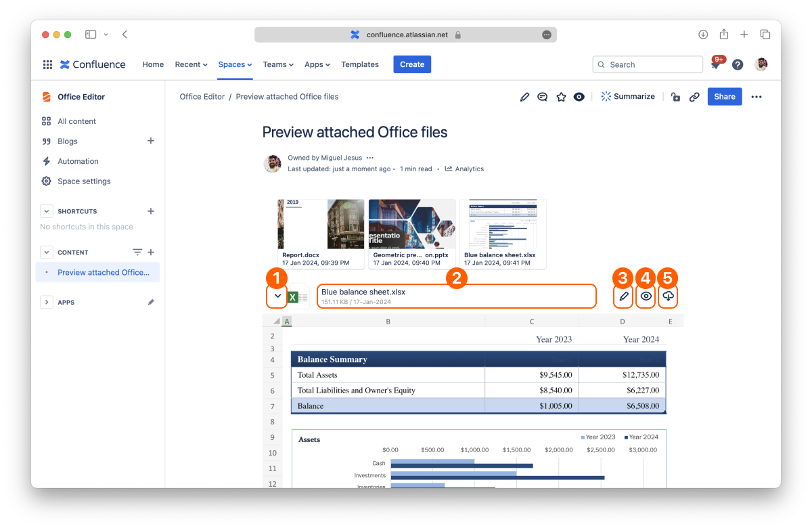Collapse the Shortcuts section
812x528 pixels.
click(x=46, y=211)
